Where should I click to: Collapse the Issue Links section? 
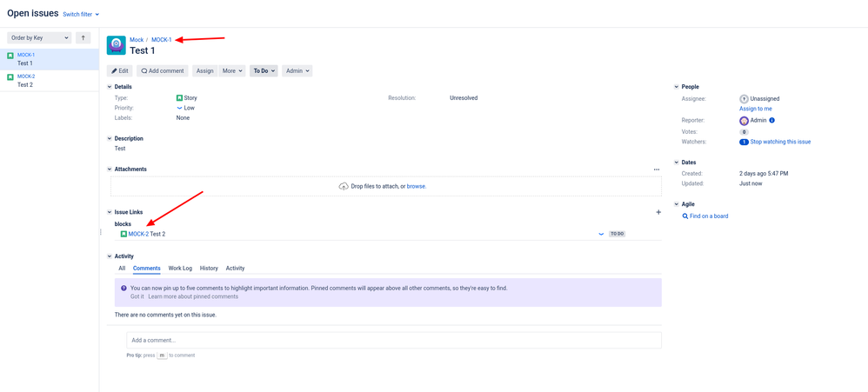point(109,212)
